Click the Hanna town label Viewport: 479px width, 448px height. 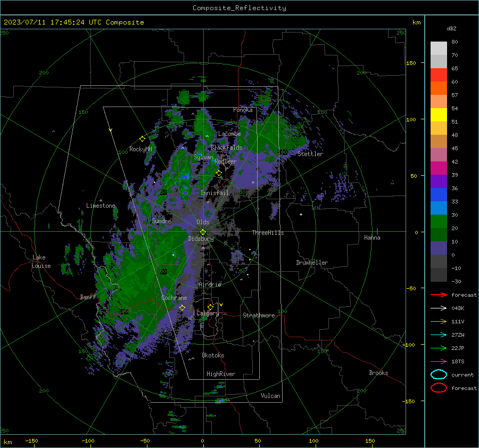372,238
